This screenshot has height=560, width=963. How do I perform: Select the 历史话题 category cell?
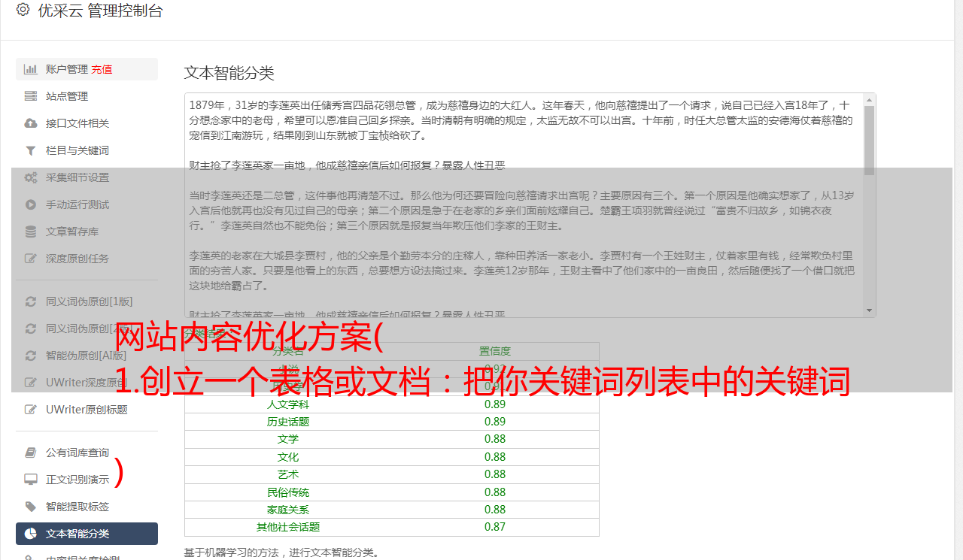(x=288, y=422)
